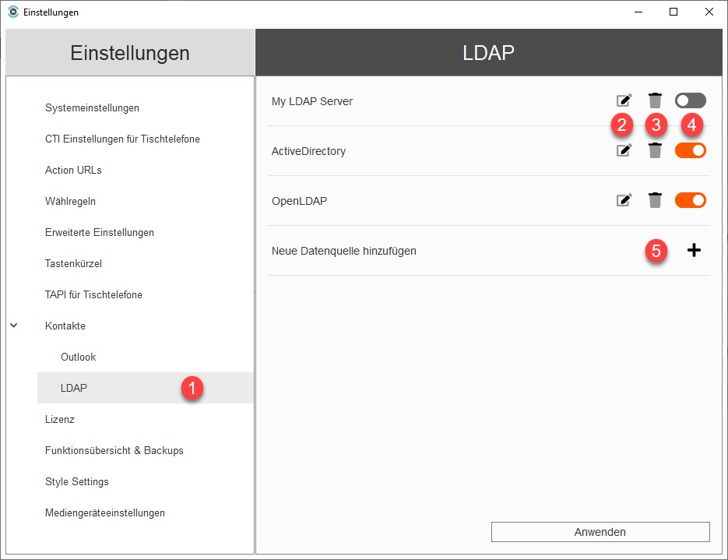
Task: Maximize the Einstellungen window
Action: (673, 12)
